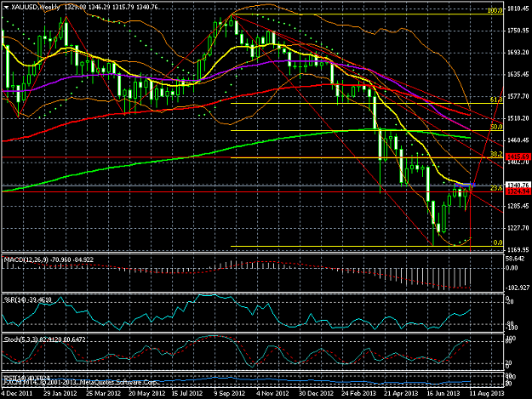Select the 1227.70 price axis value
The width and height of the screenshot is (532, 399).
coord(518,228)
